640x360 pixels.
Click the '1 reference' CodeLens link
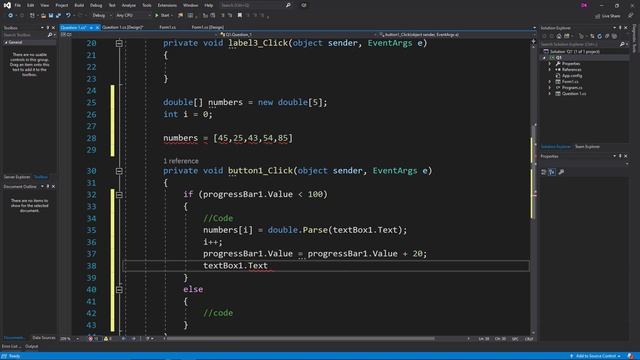click(181, 161)
